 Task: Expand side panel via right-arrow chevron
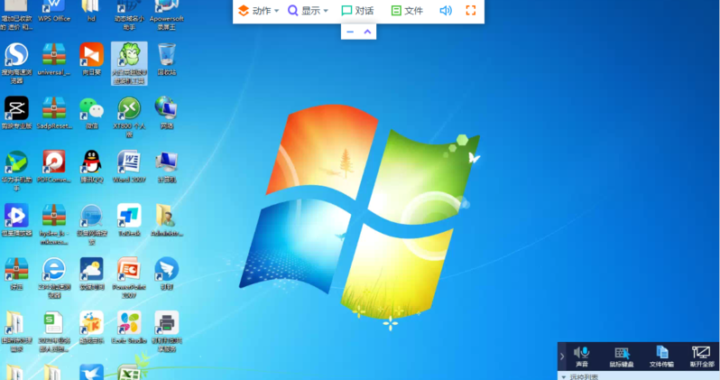tap(562, 357)
